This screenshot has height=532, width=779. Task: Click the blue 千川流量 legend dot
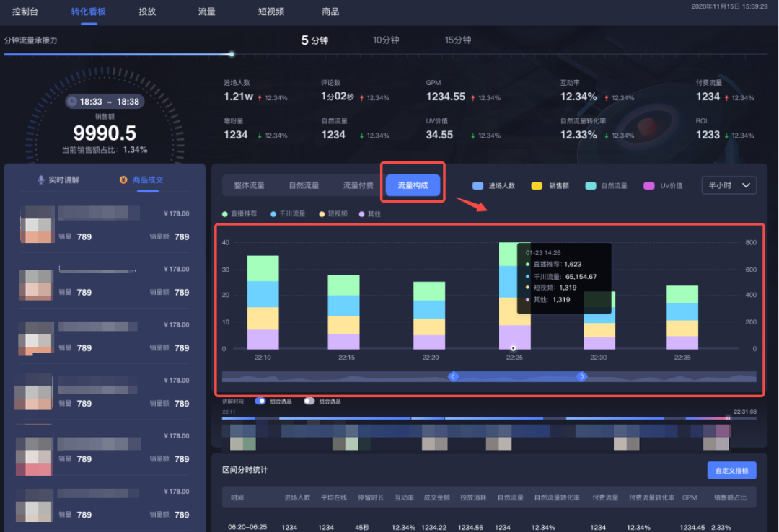click(x=273, y=214)
